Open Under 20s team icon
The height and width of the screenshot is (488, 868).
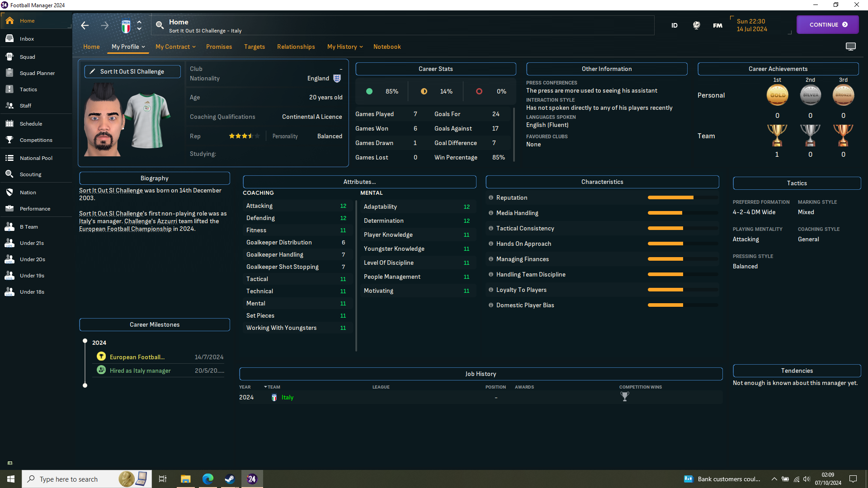point(9,259)
